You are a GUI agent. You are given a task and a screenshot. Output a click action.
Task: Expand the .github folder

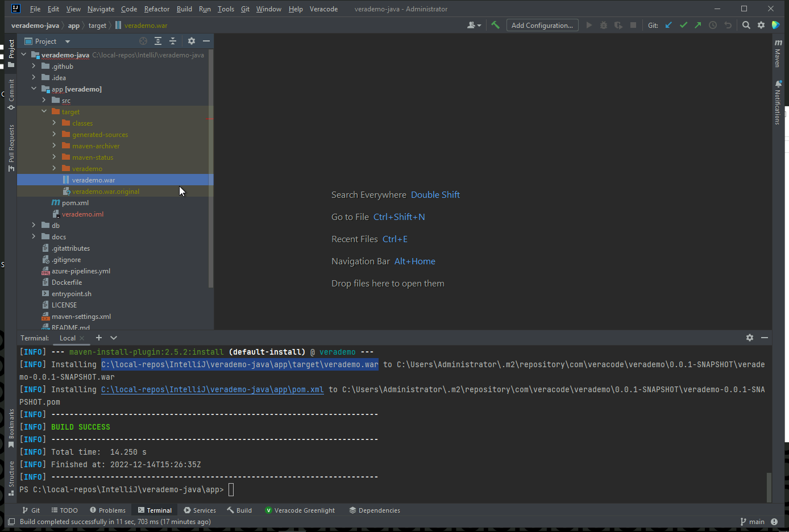pyautogui.click(x=34, y=66)
